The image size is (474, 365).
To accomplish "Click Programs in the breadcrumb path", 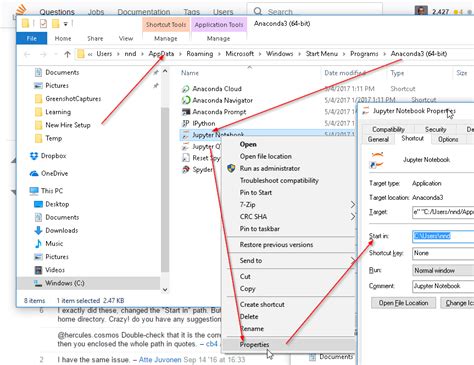I will pyautogui.click(x=364, y=54).
